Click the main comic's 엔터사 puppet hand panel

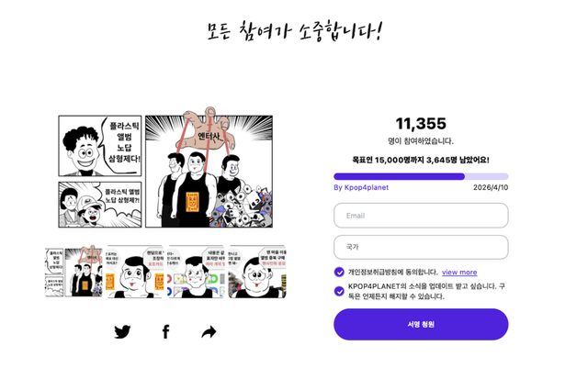209,169
